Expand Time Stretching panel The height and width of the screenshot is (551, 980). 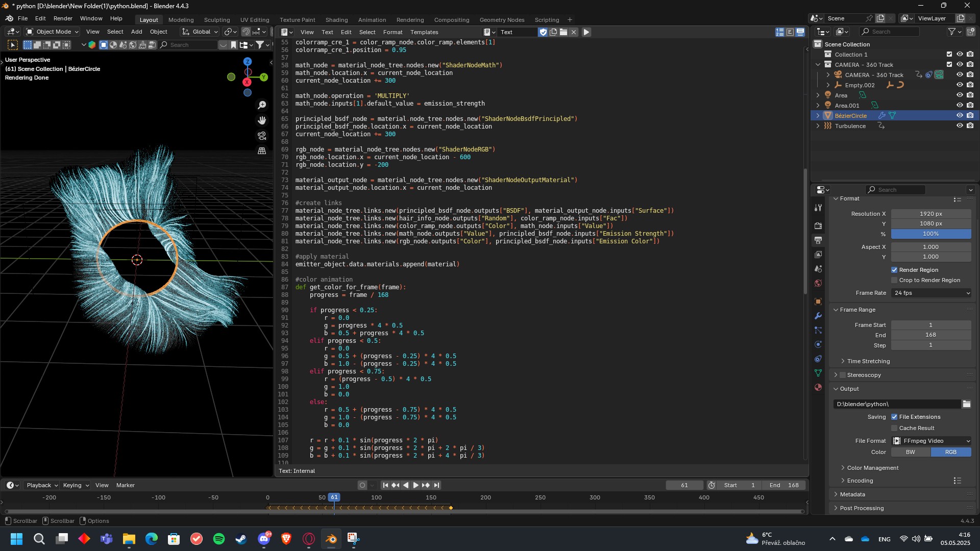pos(868,361)
